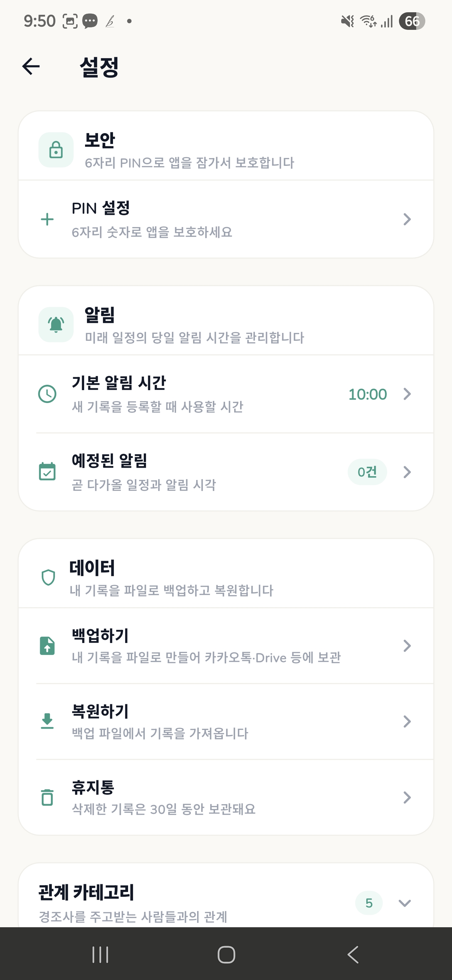Open 휴지통 via its right chevron

coord(407,797)
